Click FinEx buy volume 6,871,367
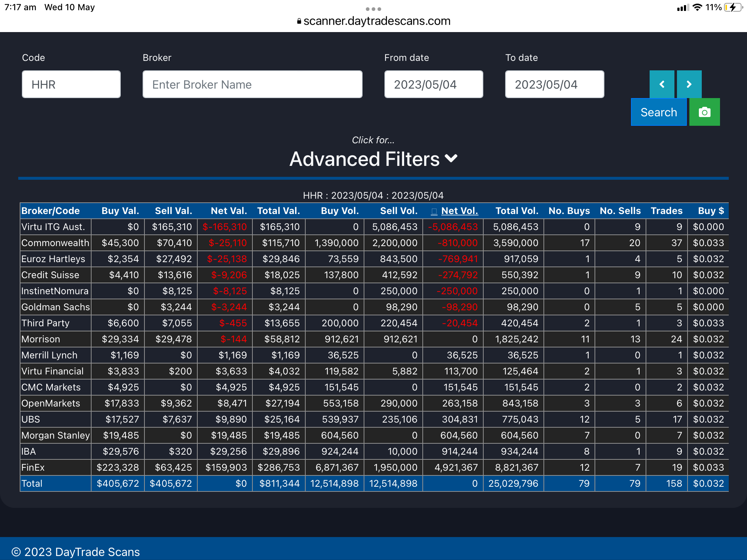 click(334, 467)
